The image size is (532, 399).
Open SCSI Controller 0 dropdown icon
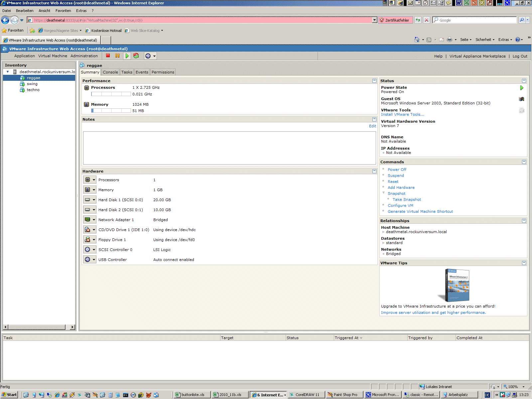point(89,250)
